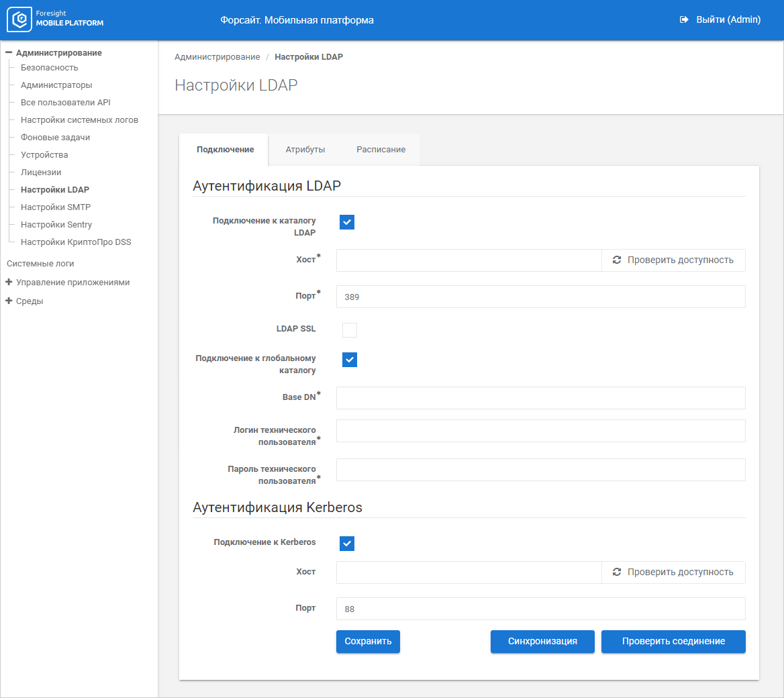Toggle the Подключение к каталогу LDAP checkbox
Screen dimensions: 784x698
[x=347, y=222]
